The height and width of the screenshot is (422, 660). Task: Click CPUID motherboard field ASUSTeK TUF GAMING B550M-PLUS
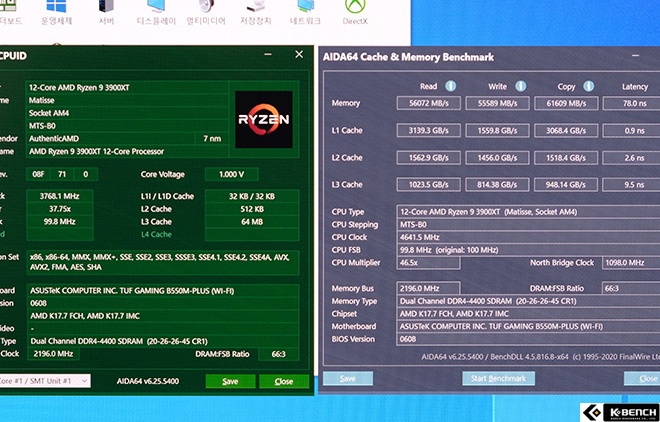[x=163, y=291]
